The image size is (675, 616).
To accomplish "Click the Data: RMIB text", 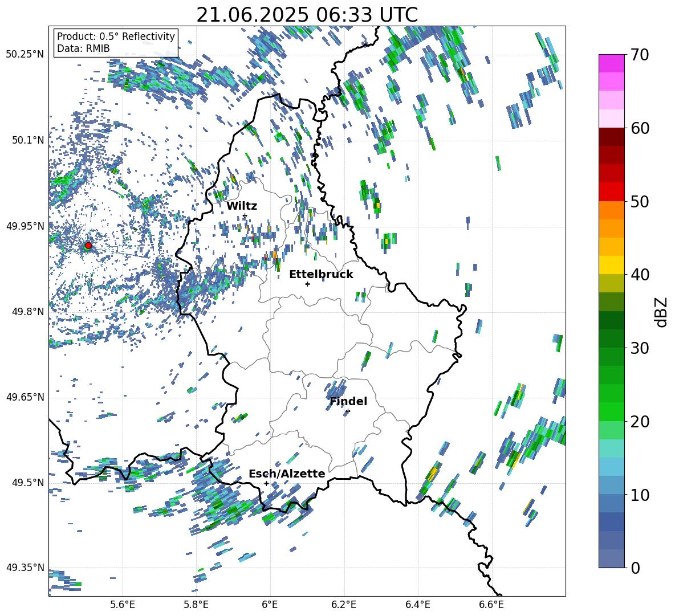I will point(83,48).
